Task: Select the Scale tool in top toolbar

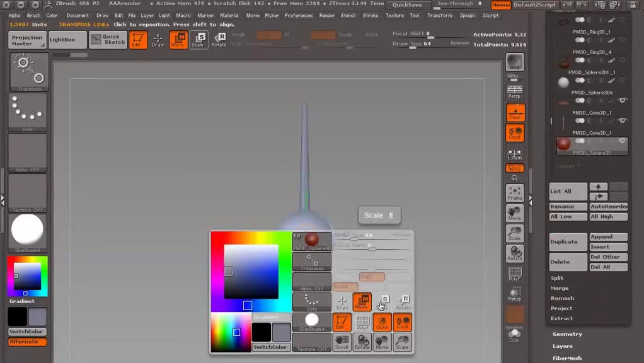Action: point(198,40)
